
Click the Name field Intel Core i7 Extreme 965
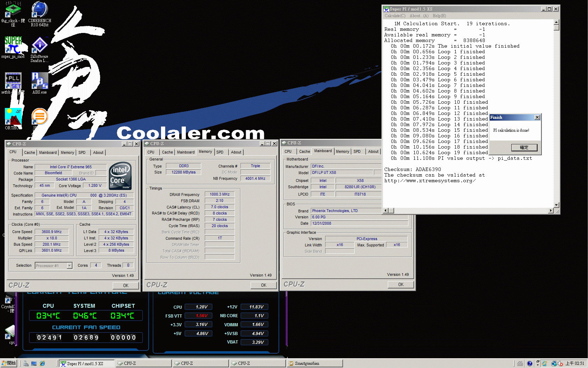[71, 167]
